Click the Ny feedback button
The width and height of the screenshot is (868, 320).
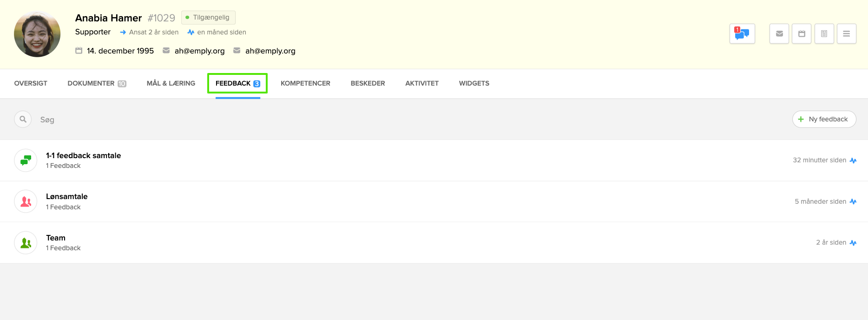tap(824, 119)
